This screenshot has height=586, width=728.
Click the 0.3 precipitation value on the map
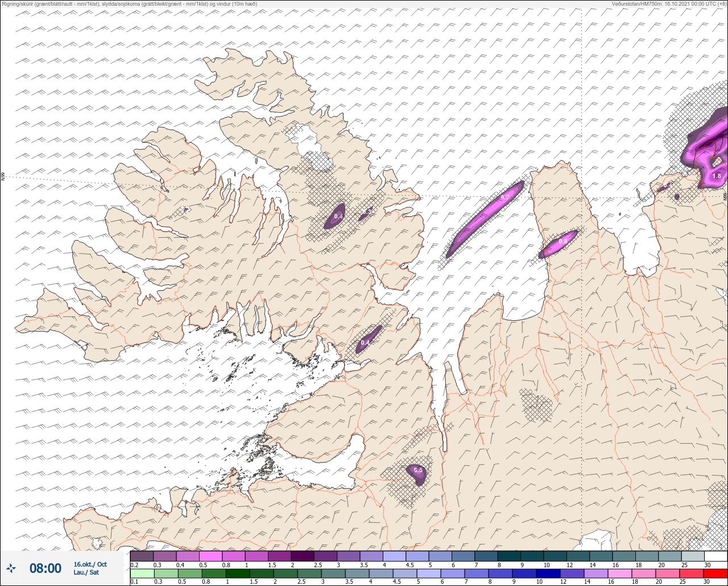click(x=367, y=212)
